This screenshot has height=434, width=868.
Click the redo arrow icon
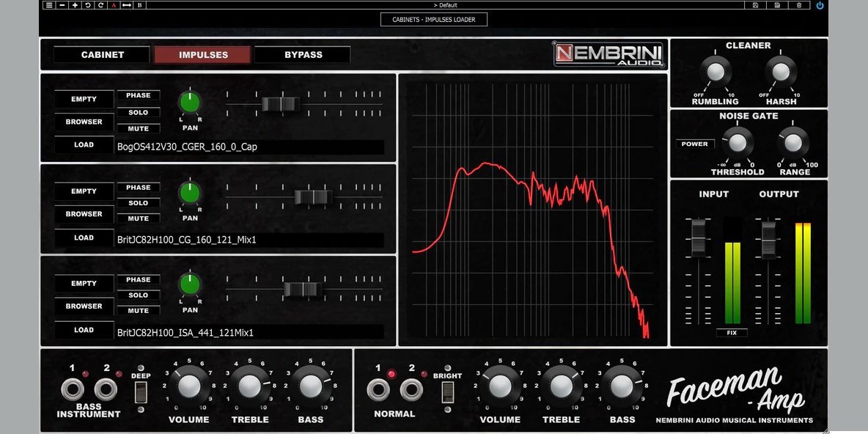coord(100,5)
